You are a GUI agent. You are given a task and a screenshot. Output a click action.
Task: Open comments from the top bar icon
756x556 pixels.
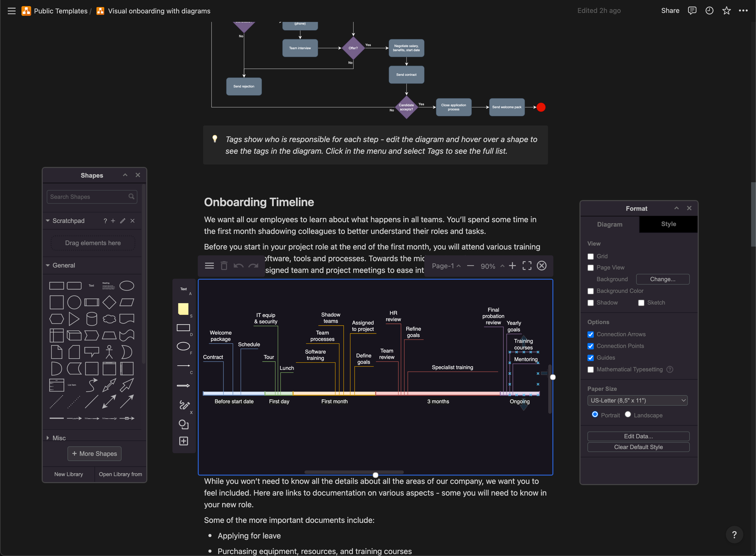[x=692, y=10]
